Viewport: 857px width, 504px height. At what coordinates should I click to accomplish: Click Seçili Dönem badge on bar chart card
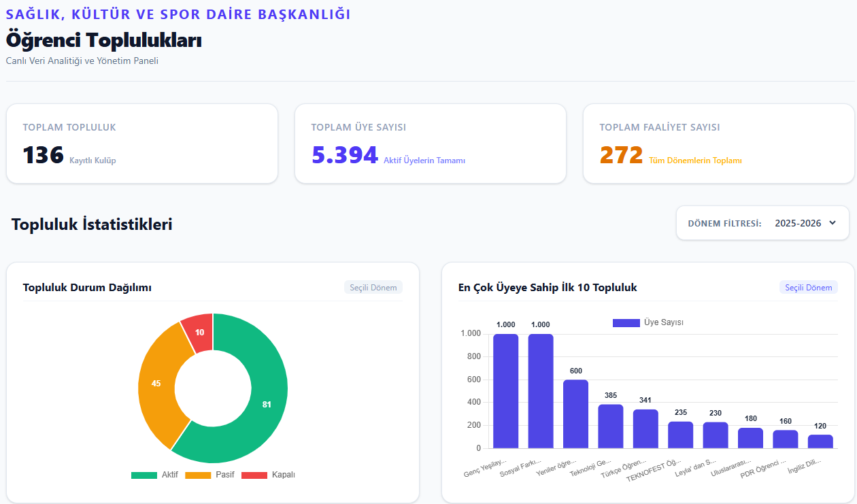coord(809,288)
